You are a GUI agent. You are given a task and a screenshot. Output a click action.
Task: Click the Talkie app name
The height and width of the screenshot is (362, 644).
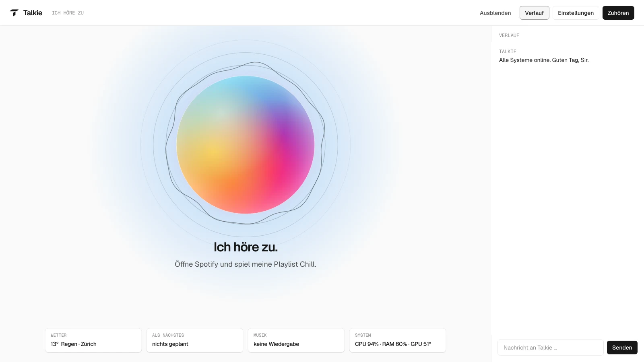pos(33,13)
